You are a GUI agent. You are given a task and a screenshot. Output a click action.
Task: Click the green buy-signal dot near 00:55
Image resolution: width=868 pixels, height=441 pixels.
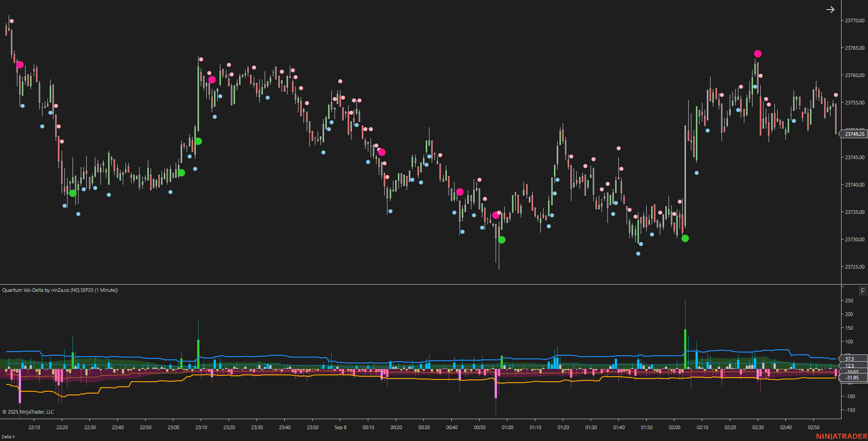point(502,239)
